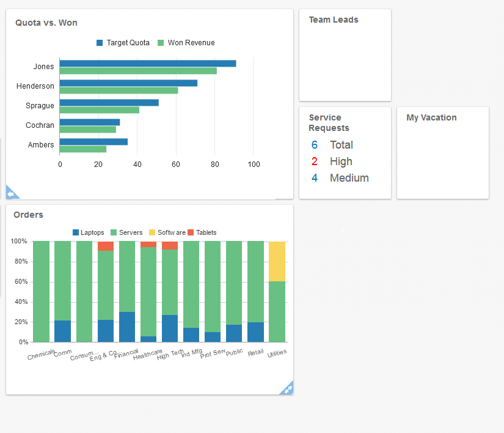Click Jones Won Revenue green bar
This screenshot has height=433, width=504.
pyautogui.click(x=138, y=71)
